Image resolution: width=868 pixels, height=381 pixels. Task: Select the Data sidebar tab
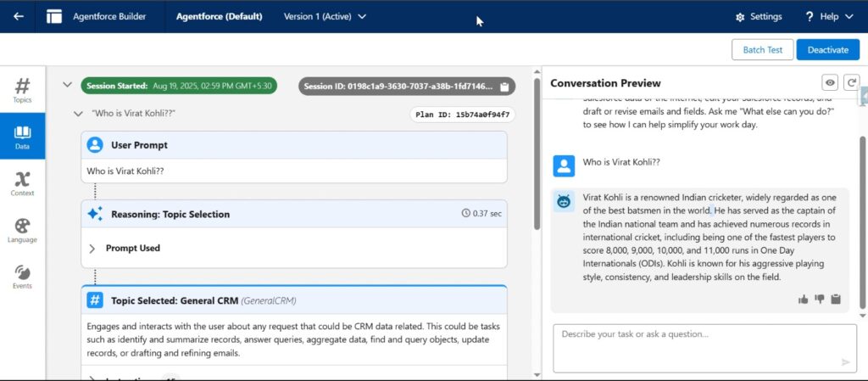point(22,137)
